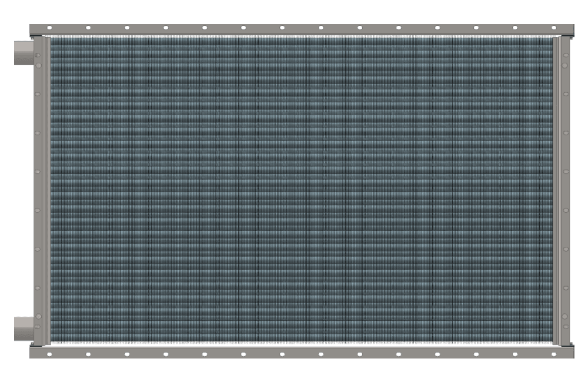The image size is (588, 382).
Task: Click the bottommost hole on right end plate
Action: coord(566,327)
